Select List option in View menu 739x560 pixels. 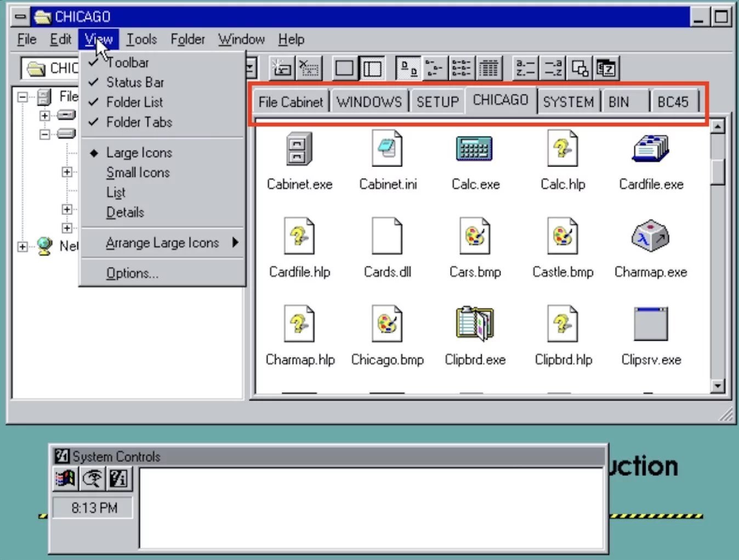point(162,192)
